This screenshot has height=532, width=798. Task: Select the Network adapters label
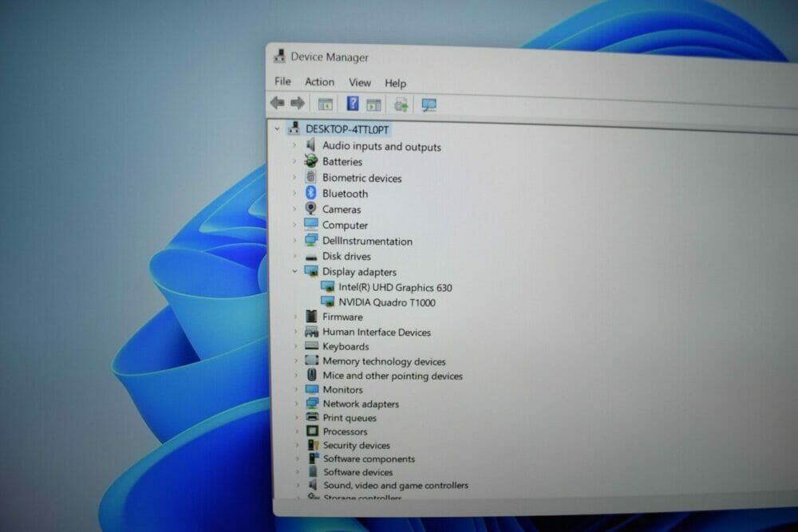(361, 404)
